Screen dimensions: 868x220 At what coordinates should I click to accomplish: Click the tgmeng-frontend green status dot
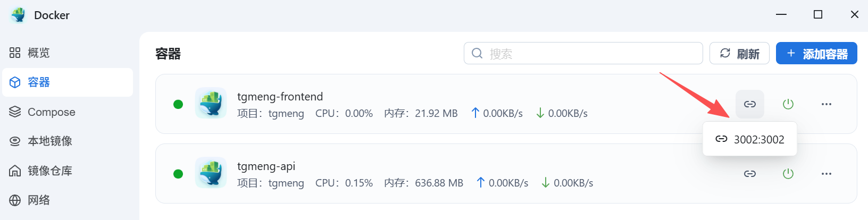(178, 104)
